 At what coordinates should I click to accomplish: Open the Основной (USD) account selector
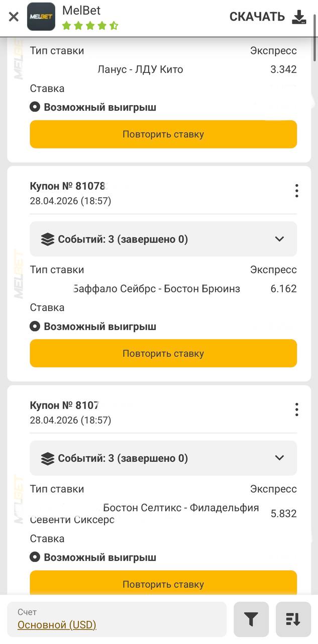click(57, 625)
